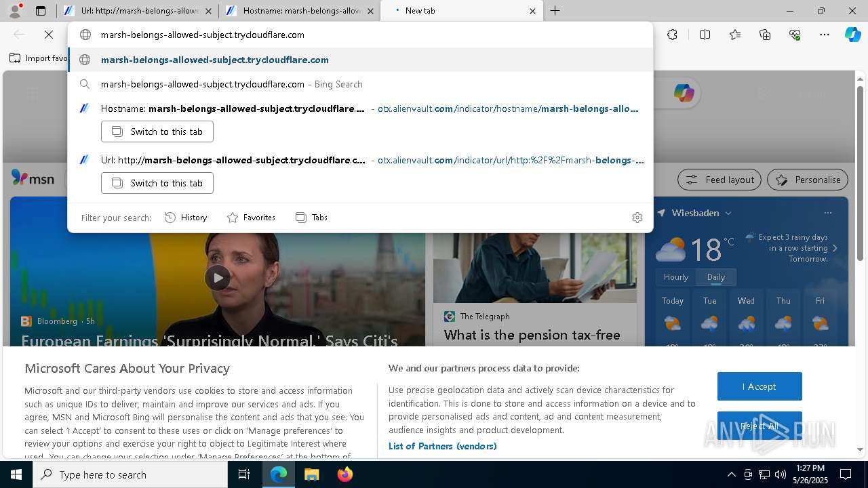The image size is (868, 488).
Task: Select Tue weather forecast
Action: click(709, 319)
